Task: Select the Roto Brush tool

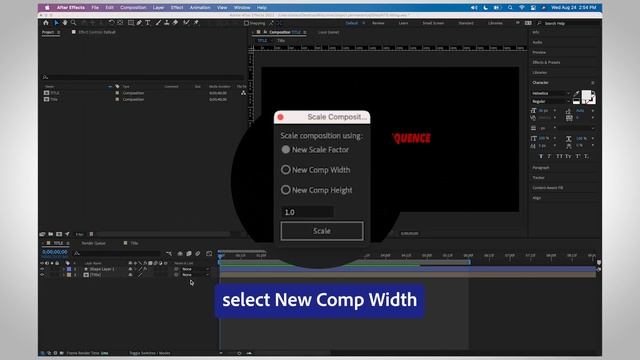Action: 186,23
